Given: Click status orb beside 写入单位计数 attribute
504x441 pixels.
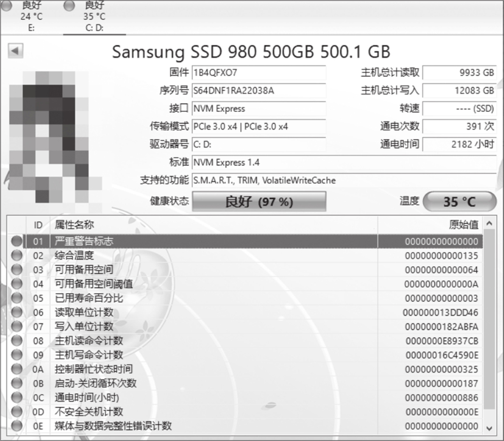Looking at the screenshot, I should (x=17, y=326).
